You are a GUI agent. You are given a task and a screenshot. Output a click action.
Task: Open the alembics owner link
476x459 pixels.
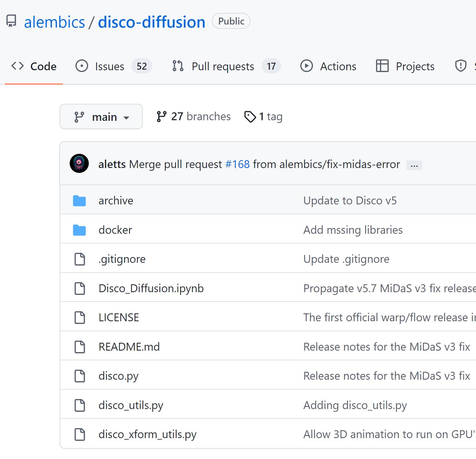click(55, 22)
